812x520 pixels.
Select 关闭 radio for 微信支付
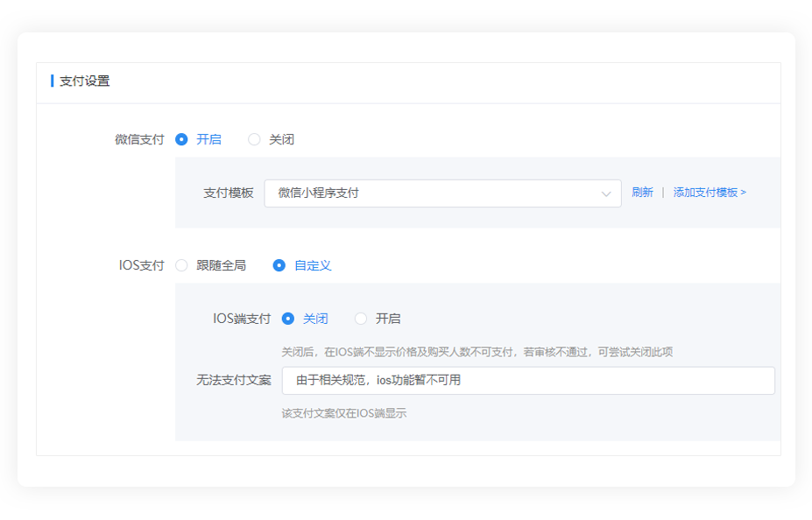(255, 139)
